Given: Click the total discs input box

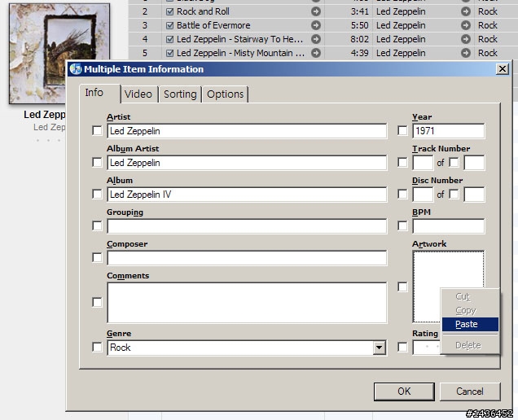Looking at the screenshot, I should pyautogui.click(x=474, y=195).
